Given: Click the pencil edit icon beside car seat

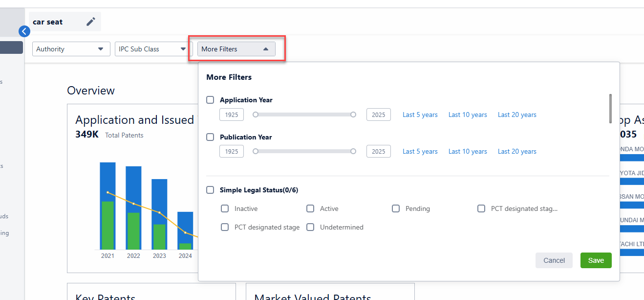Looking at the screenshot, I should coord(91,22).
